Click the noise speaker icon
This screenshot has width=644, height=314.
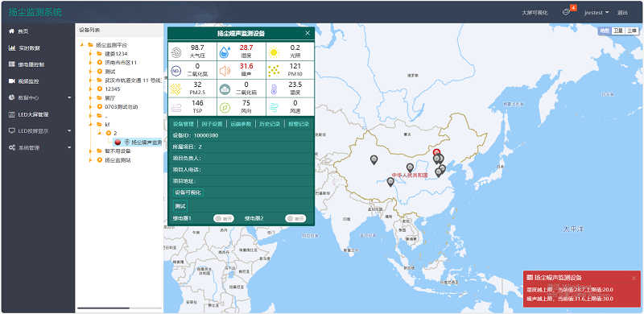[225, 71]
